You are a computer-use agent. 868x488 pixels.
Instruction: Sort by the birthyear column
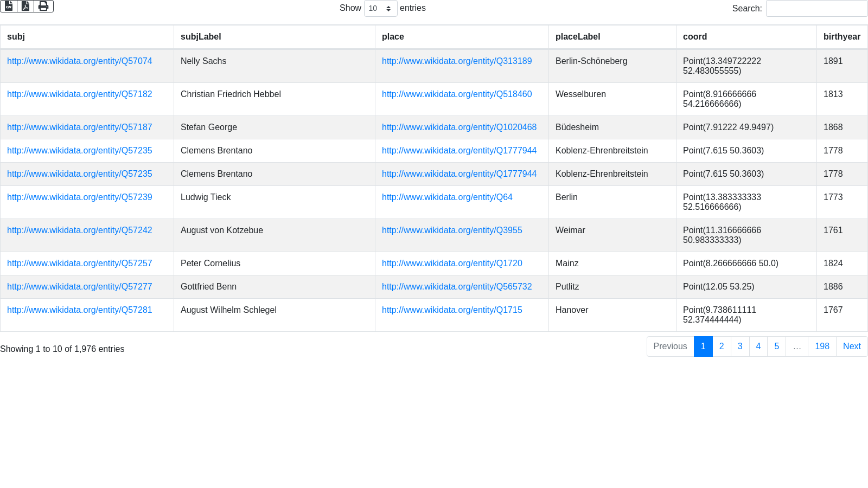841,37
